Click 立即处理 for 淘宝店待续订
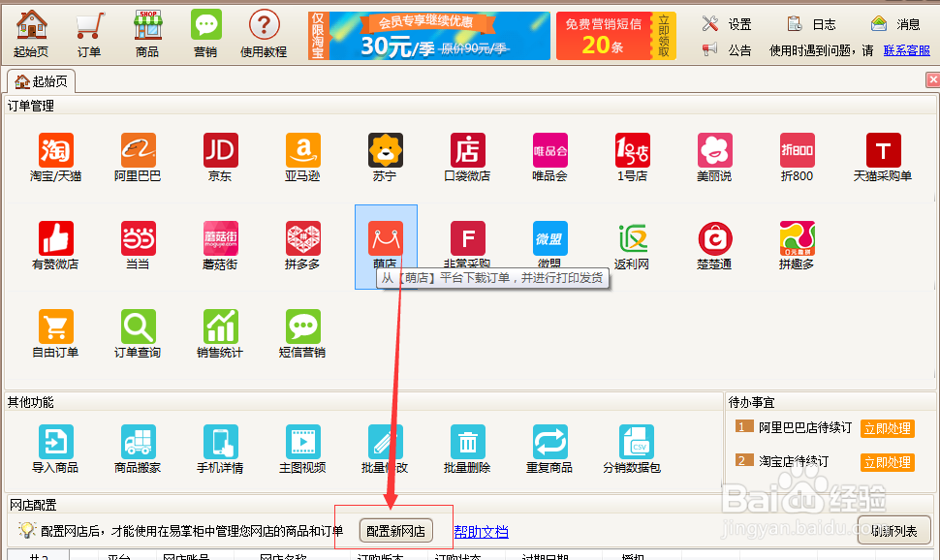Screen dimensions: 940x560 point(888,462)
